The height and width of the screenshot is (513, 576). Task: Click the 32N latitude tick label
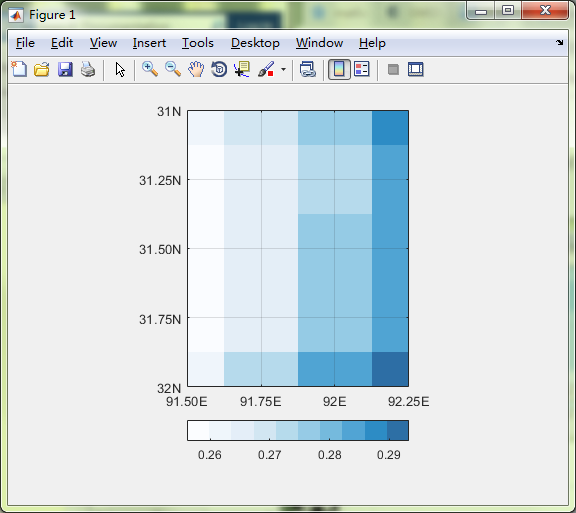[x=169, y=388]
